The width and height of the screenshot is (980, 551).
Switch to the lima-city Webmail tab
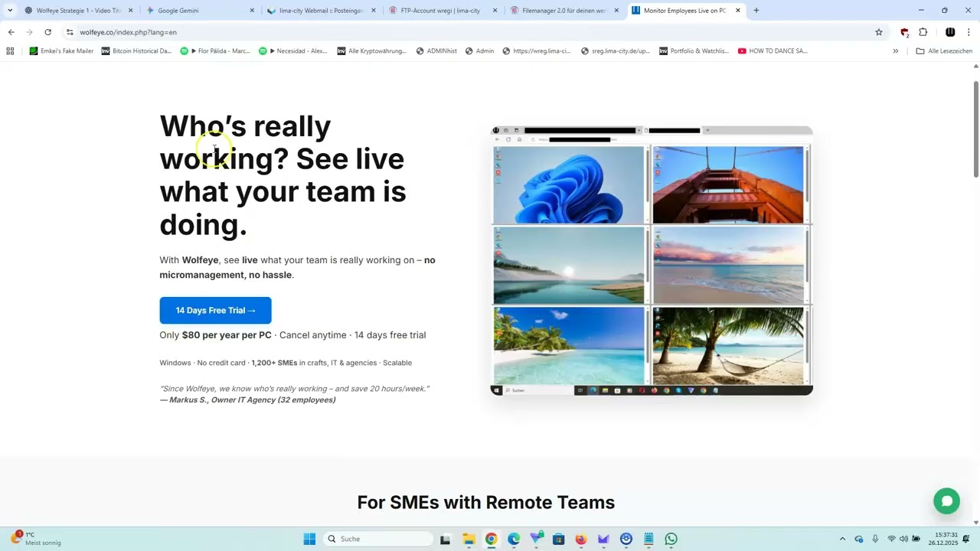click(x=321, y=11)
